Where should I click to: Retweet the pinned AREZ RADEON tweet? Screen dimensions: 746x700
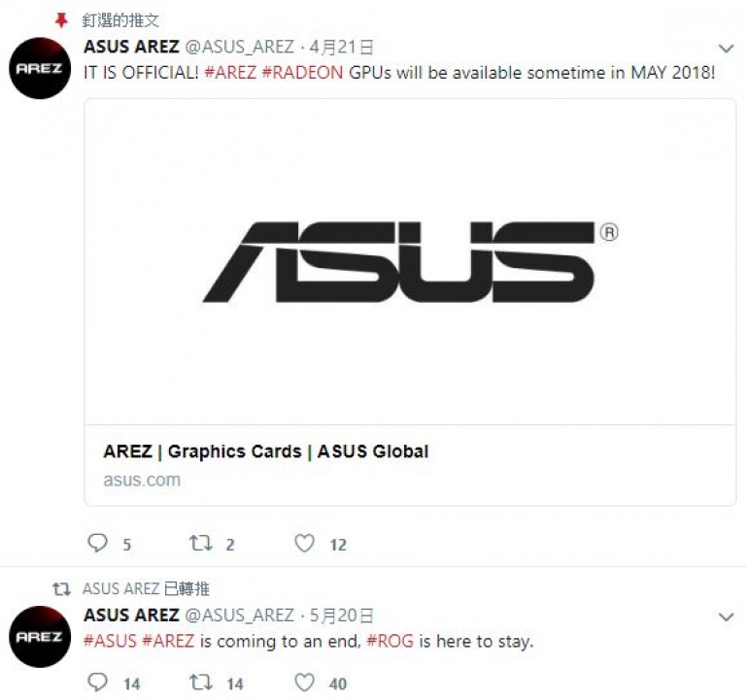pos(201,543)
